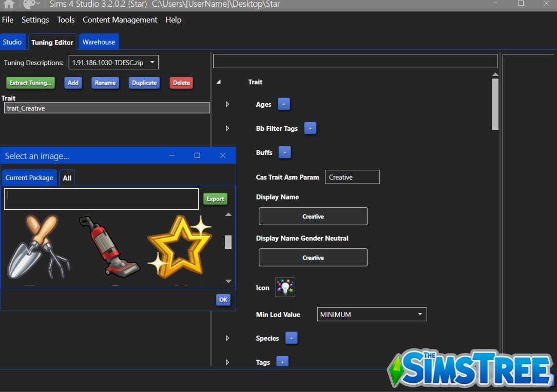Collapse the Trait tree node

[218, 82]
